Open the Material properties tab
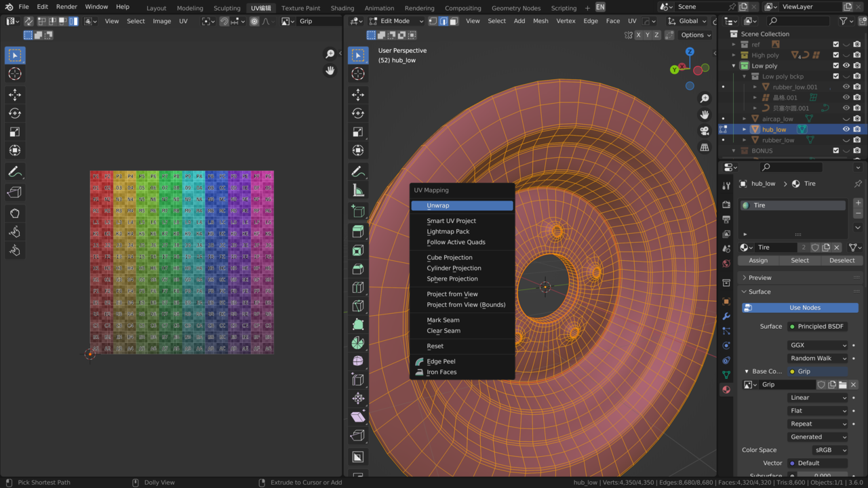 pos(726,390)
